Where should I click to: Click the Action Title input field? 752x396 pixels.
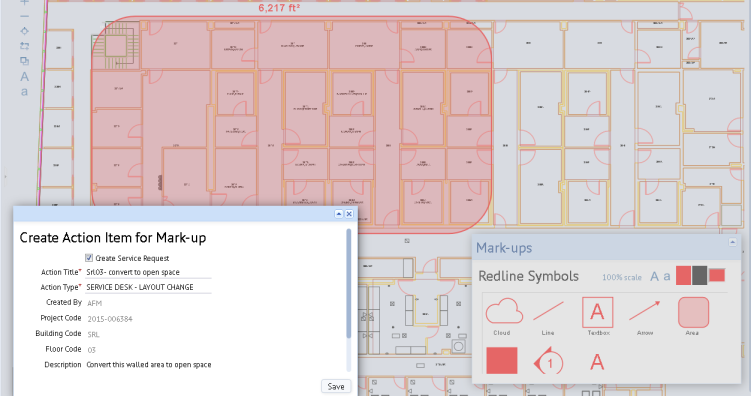point(148,272)
